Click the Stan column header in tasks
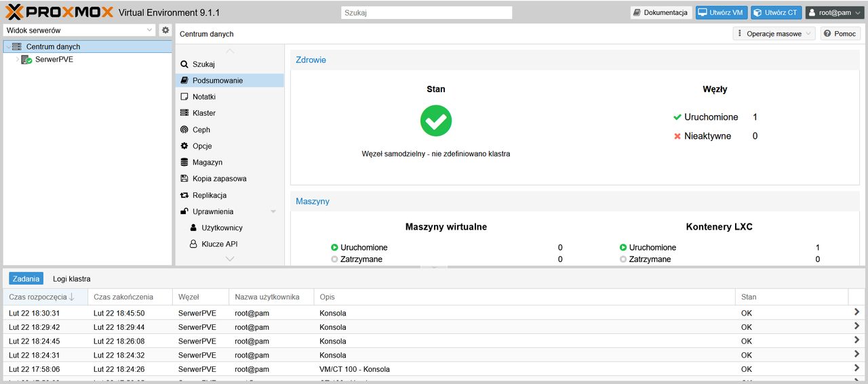The width and height of the screenshot is (868, 384). (x=791, y=297)
